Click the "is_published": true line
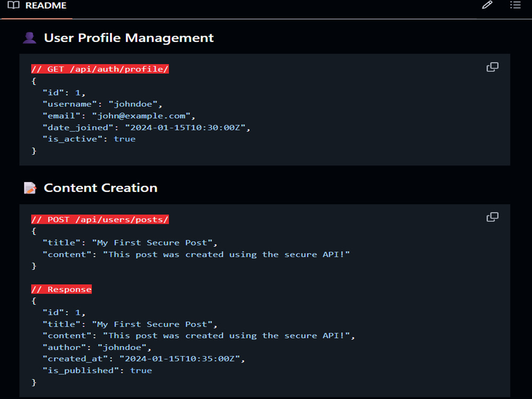Viewport: 532px width, 399px height. click(97, 370)
